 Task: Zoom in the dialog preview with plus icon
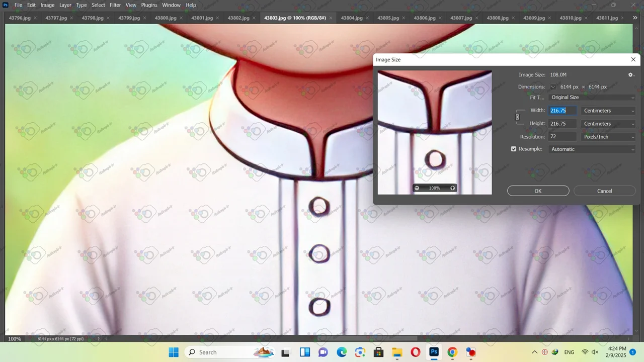(x=452, y=188)
